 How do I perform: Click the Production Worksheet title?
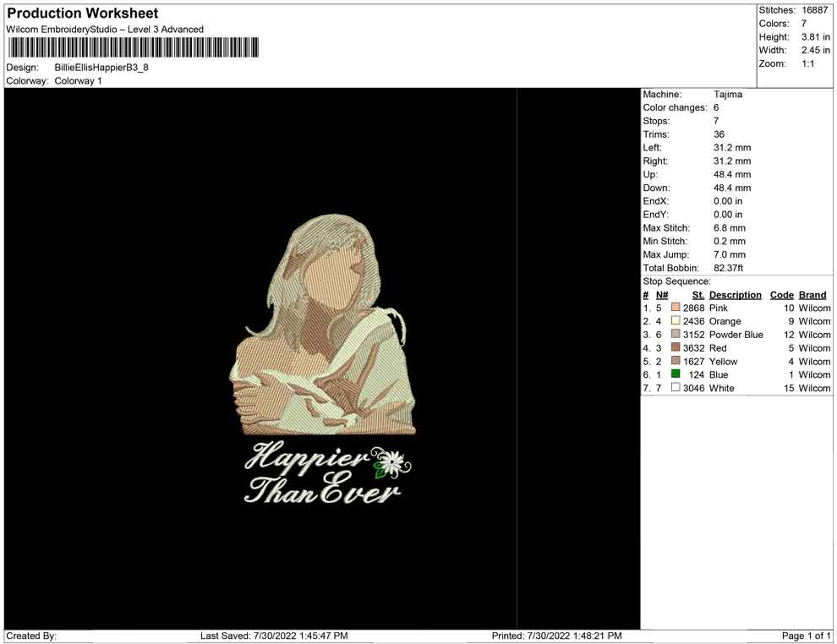tap(83, 14)
